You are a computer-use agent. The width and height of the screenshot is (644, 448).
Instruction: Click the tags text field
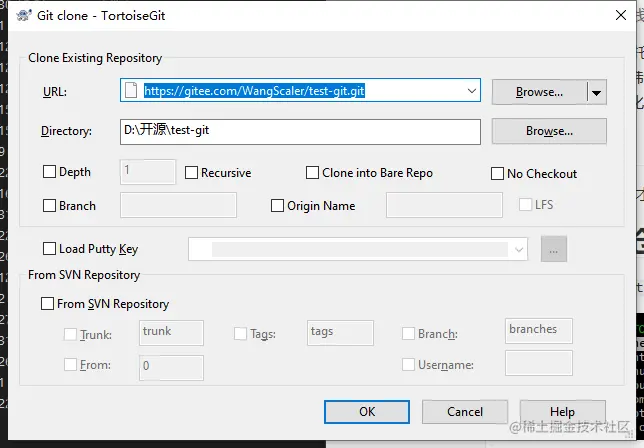click(340, 333)
